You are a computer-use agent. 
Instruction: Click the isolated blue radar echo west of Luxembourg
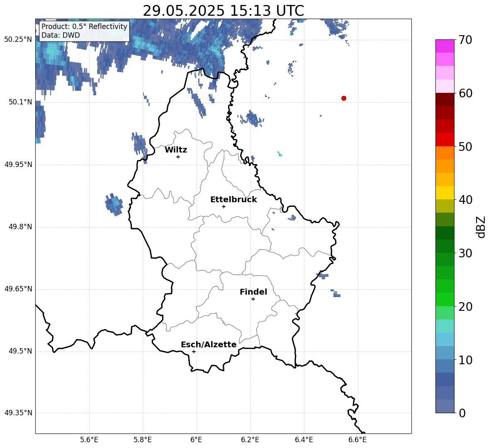pyautogui.click(x=114, y=204)
